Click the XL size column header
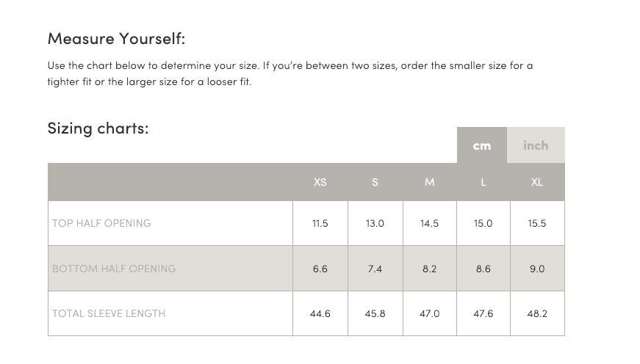The image size is (640, 364). pyautogui.click(x=536, y=182)
